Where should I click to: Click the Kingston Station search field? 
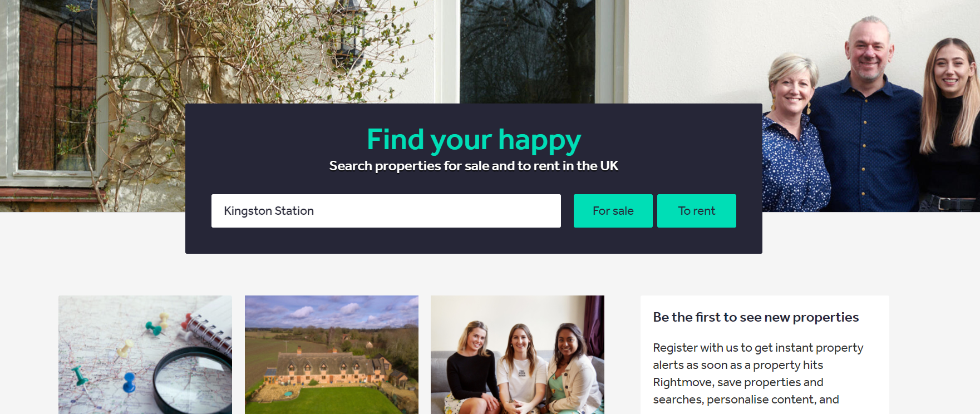[386, 211]
